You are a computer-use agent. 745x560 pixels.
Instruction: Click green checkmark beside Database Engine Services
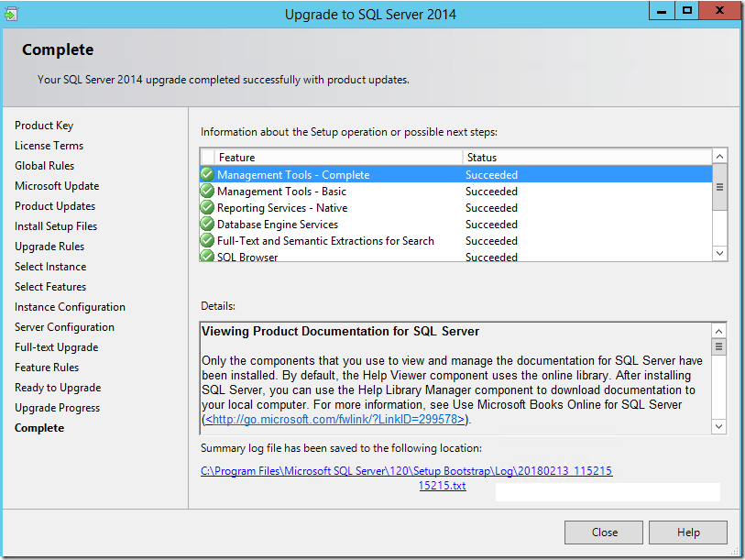tap(207, 224)
